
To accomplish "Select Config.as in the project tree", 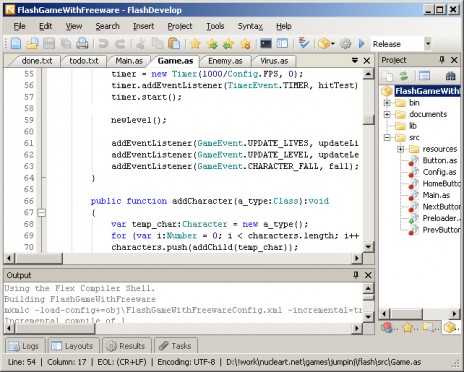I will (439, 172).
